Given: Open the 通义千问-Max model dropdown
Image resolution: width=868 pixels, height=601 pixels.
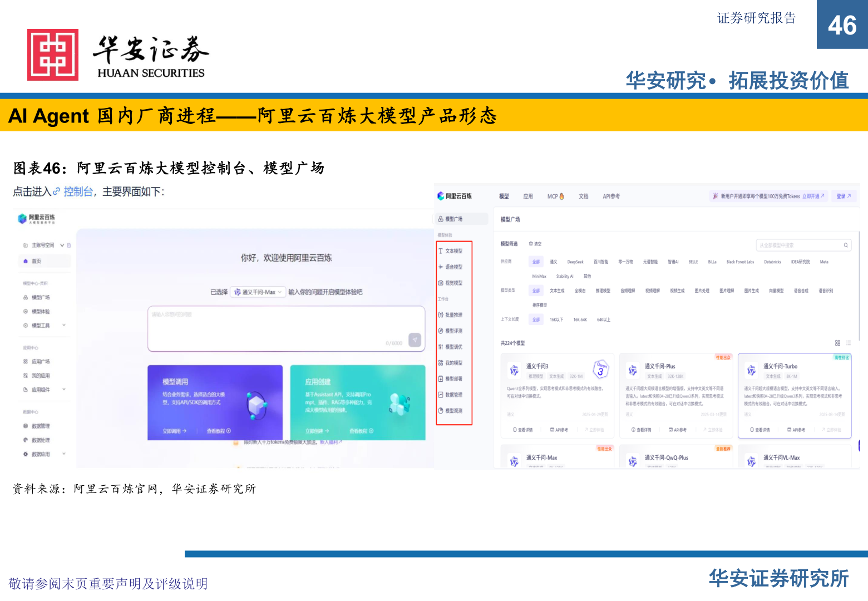Looking at the screenshot, I should [258, 292].
